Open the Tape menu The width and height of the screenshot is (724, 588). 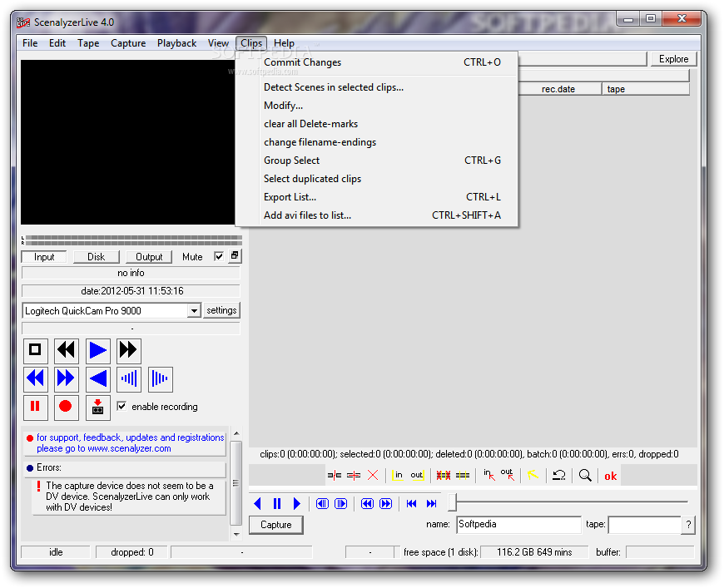pos(88,43)
